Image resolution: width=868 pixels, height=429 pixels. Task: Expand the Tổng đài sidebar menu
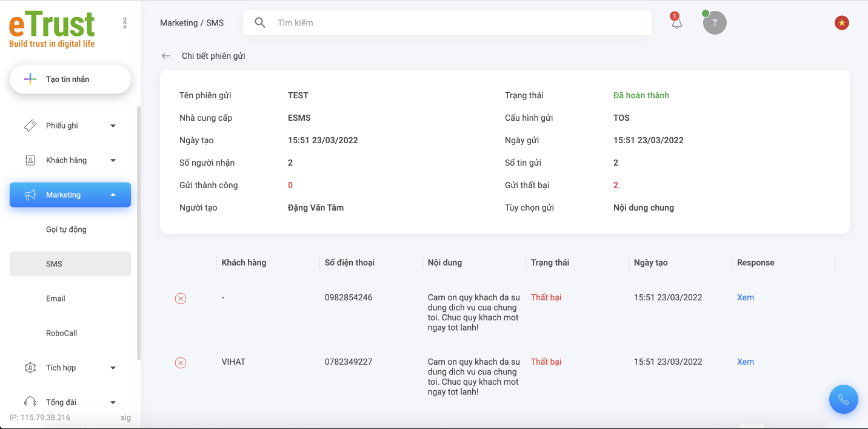(70, 402)
